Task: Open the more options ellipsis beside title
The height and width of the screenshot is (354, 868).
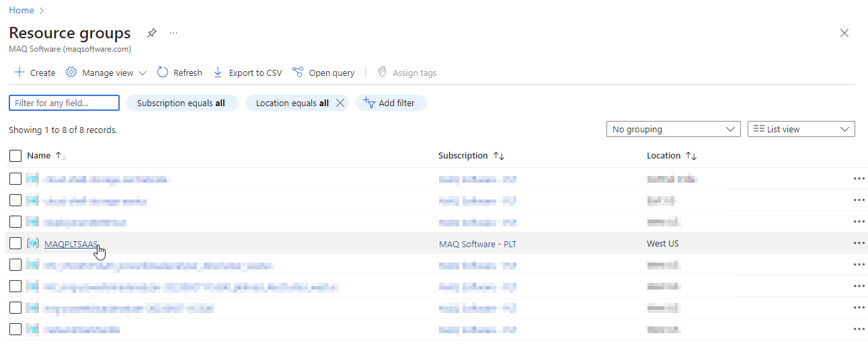Action: pos(173,33)
